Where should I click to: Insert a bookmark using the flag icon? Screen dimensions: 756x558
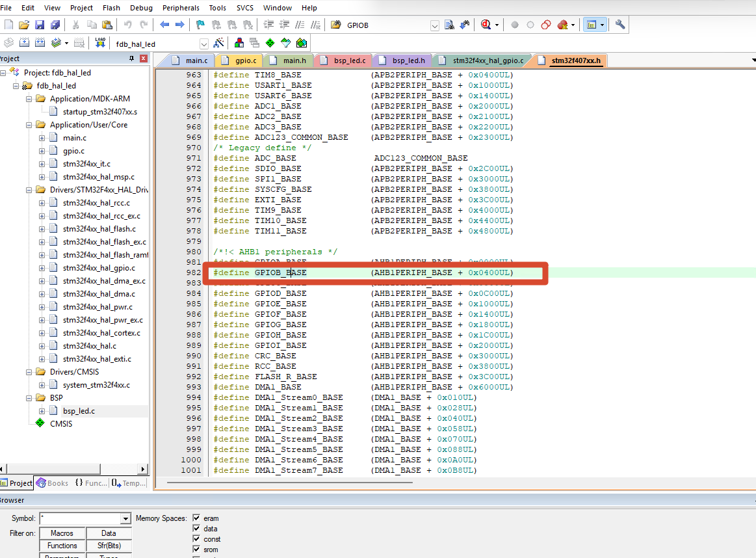tap(201, 25)
